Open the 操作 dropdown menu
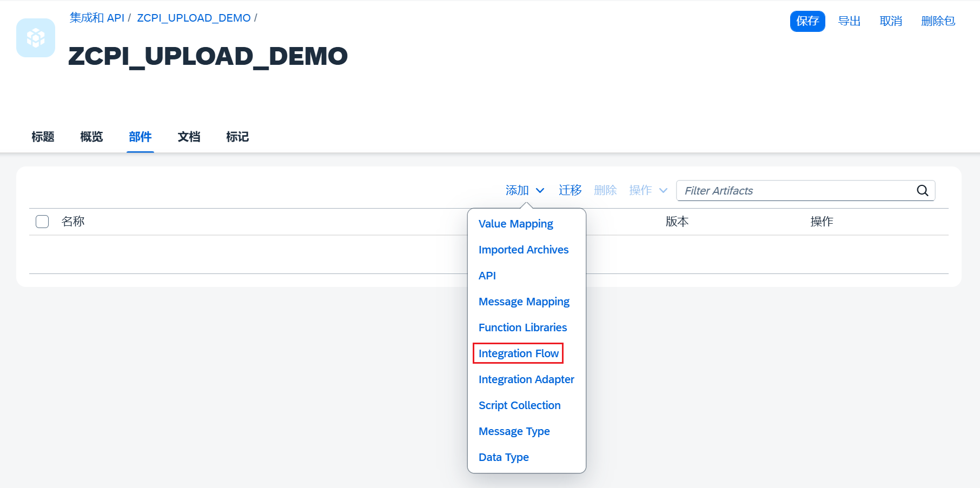The image size is (980, 488). (647, 191)
